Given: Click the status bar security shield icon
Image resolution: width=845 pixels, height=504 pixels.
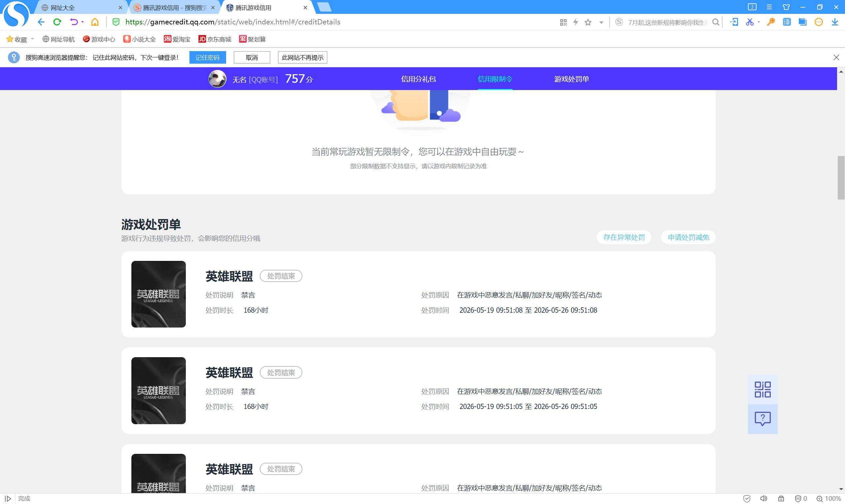Looking at the screenshot, I should click(x=746, y=499).
